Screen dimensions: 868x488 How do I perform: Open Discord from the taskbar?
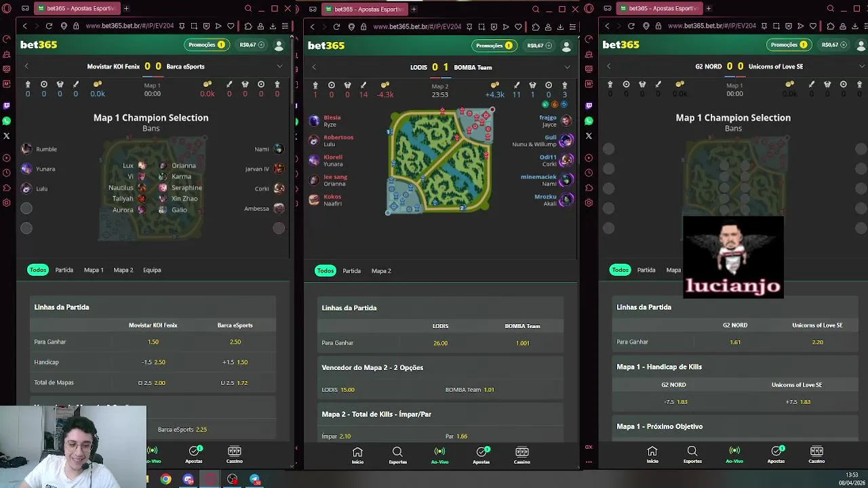(189, 480)
